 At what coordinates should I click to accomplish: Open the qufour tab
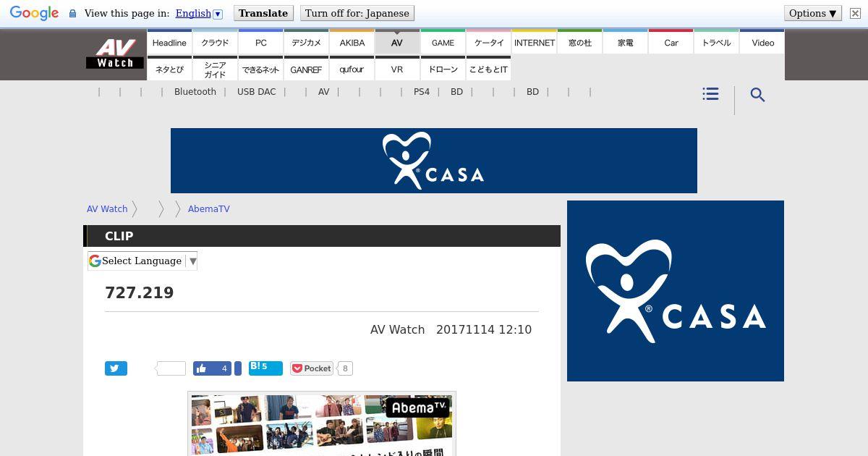point(352,69)
